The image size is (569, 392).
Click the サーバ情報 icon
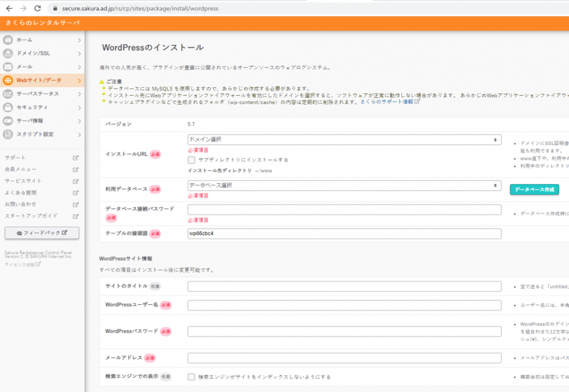[8, 120]
